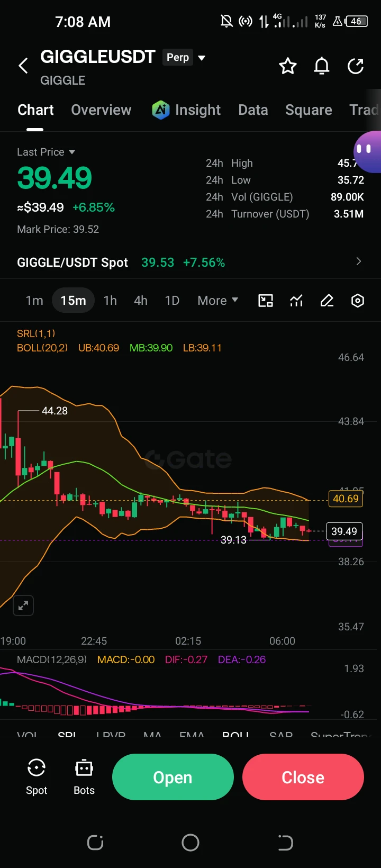381x868 pixels.
Task: Tap the green Open button
Action: pos(173,777)
